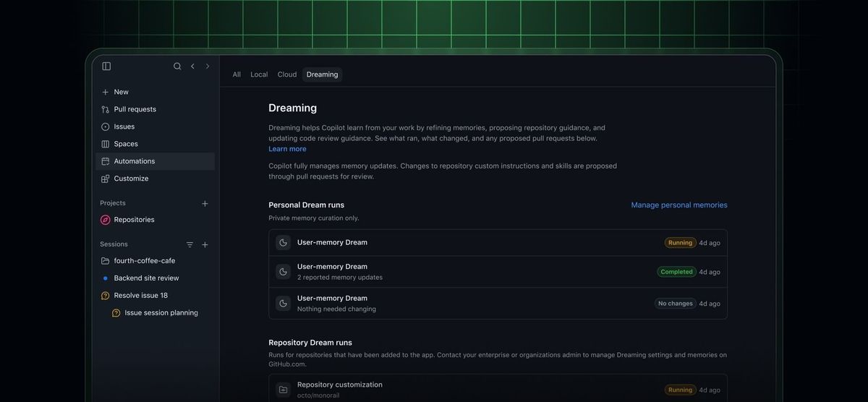The height and width of the screenshot is (402, 868).
Task: Click the fourth-coffee-cafe folder icon
Action: click(106, 261)
